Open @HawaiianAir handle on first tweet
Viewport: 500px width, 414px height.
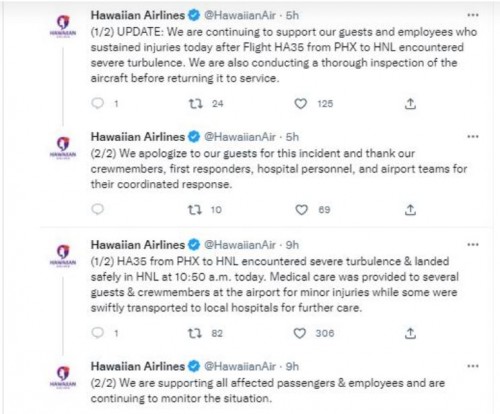pyautogui.click(x=240, y=15)
